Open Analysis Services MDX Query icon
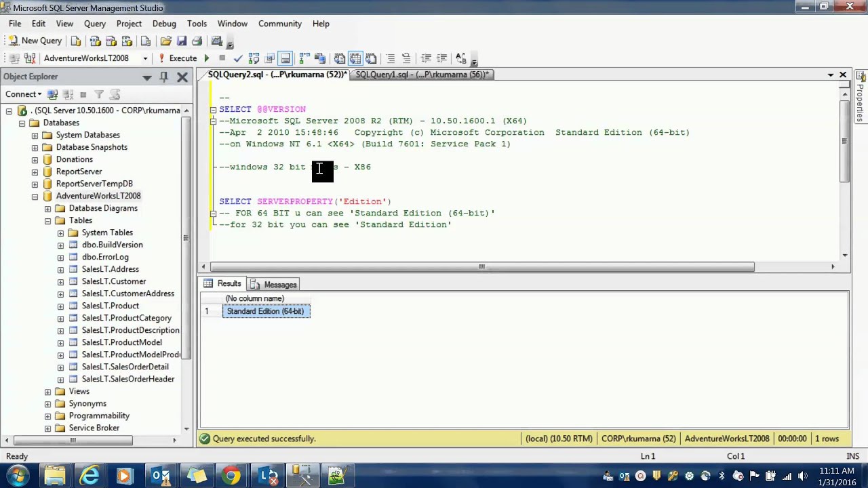Screen dimensions: 868x488 coord(96,41)
